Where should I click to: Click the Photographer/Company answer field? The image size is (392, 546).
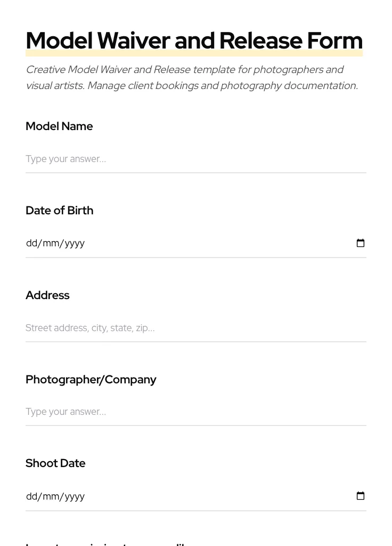coord(195,412)
